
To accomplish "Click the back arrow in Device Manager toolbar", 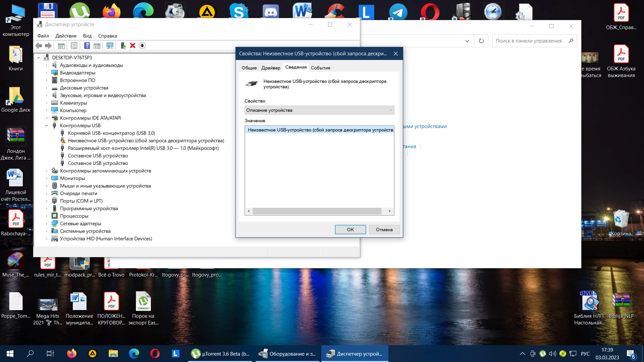I will [39, 46].
